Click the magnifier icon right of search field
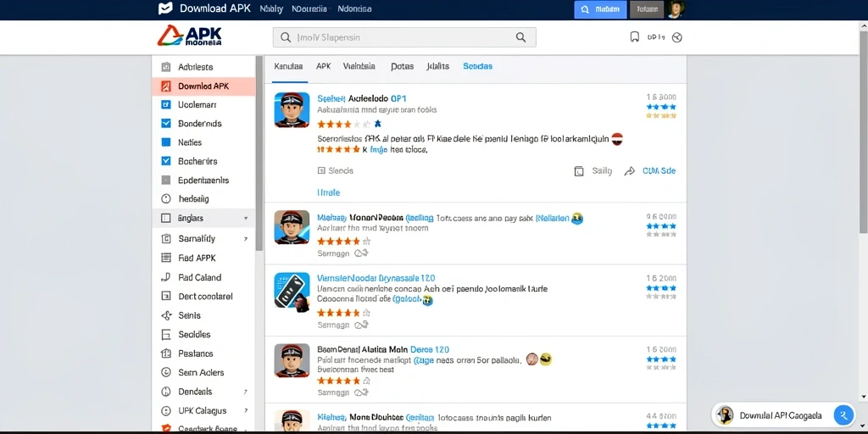Screen dimensions: 868x434 click(x=520, y=37)
